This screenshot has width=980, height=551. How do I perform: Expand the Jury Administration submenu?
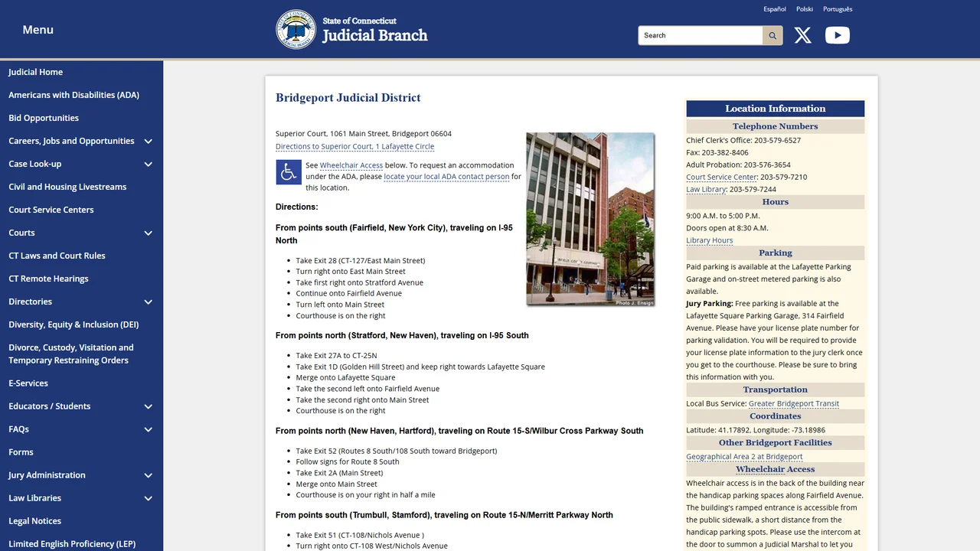(148, 475)
